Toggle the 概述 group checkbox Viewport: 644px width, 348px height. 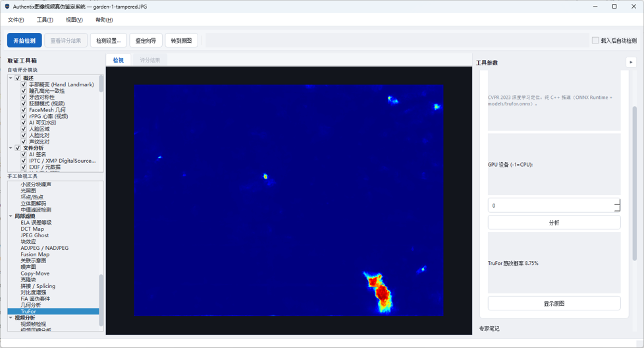[18, 78]
